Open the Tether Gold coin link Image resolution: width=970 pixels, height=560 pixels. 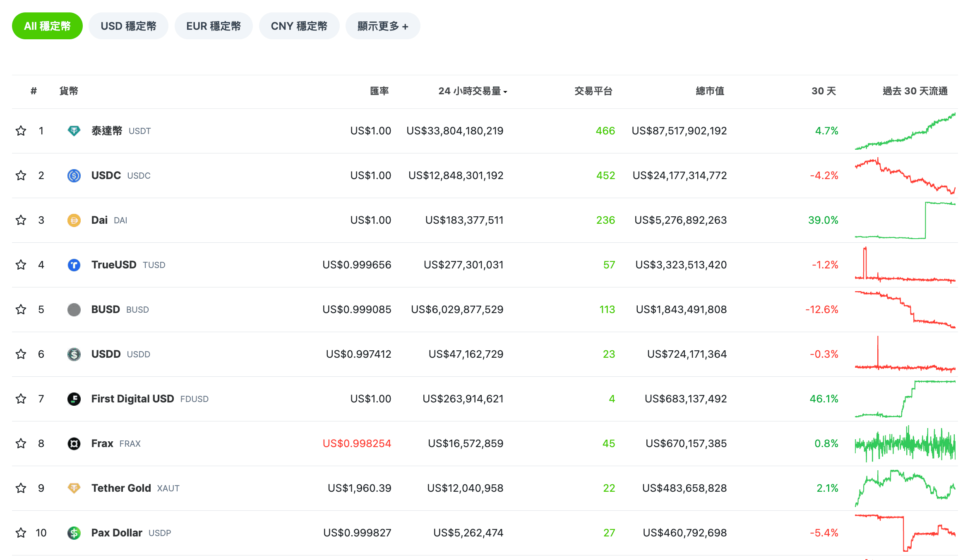click(x=135, y=488)
